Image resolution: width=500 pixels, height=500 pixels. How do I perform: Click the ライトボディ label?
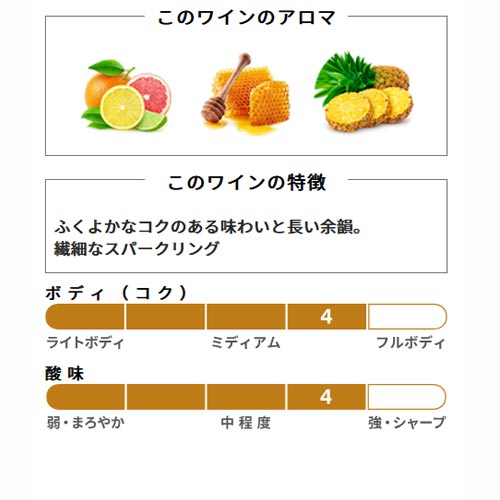click(x=85, y=343)
